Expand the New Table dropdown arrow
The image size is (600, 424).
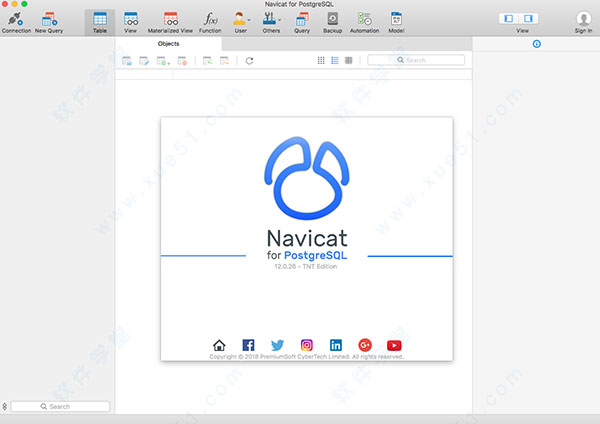[x=169, y=63]
